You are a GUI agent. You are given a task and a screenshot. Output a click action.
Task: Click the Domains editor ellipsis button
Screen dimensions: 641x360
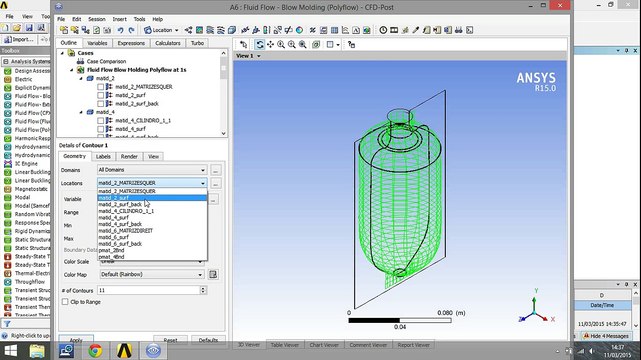[215, 170]
